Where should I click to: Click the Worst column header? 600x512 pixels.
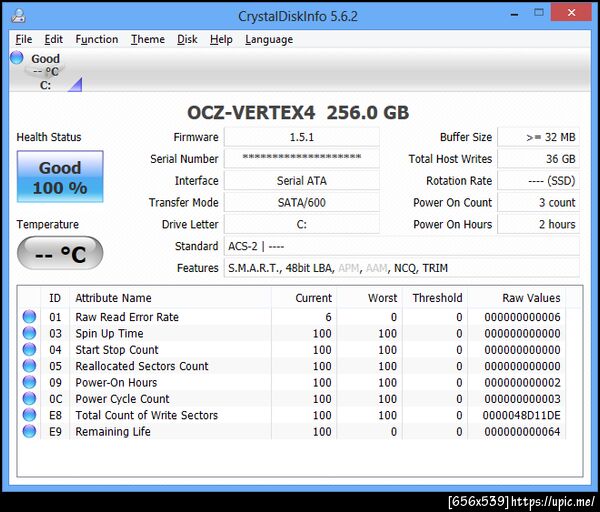[370, 298]
